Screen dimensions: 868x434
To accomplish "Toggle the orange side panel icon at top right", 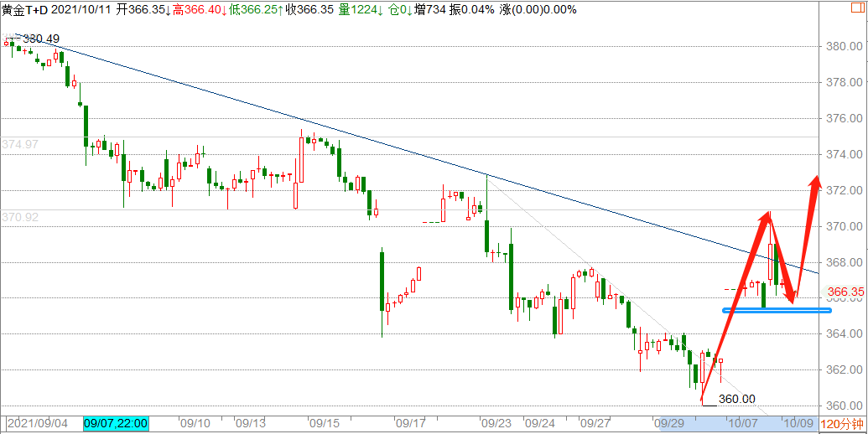I will 859,9.
